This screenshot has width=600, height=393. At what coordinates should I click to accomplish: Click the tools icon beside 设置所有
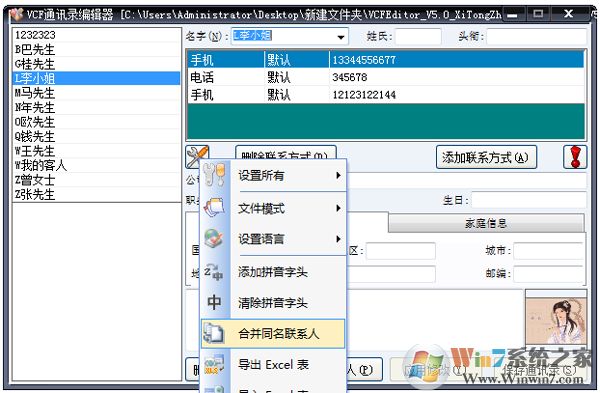214,175
